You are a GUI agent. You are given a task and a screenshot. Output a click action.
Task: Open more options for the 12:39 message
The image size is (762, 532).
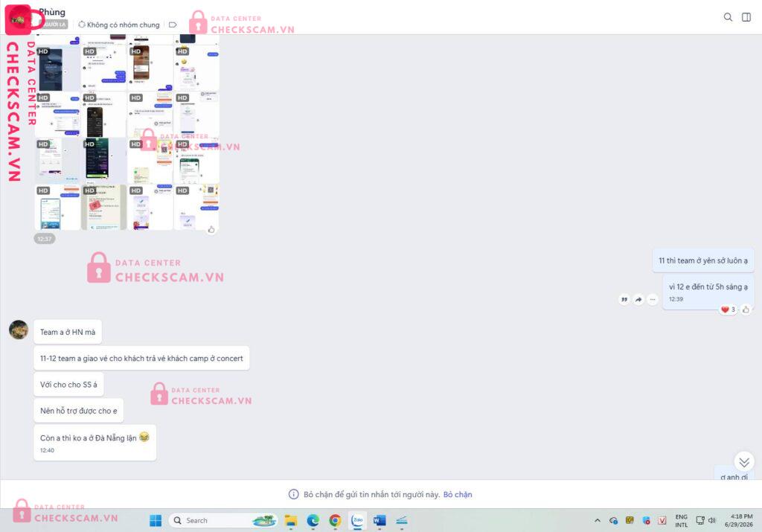point(653,299)
